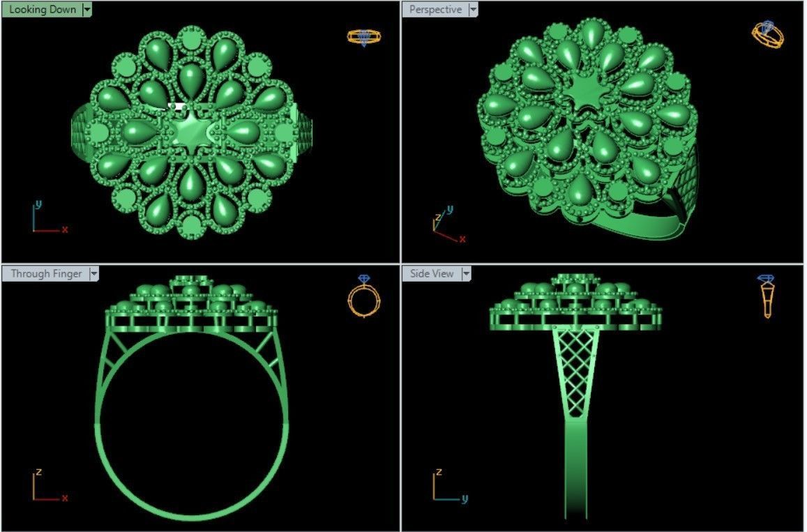This screenshot has width=807, height=532.
Task: Select the Side View viewport label
Action: coord(432,274)
